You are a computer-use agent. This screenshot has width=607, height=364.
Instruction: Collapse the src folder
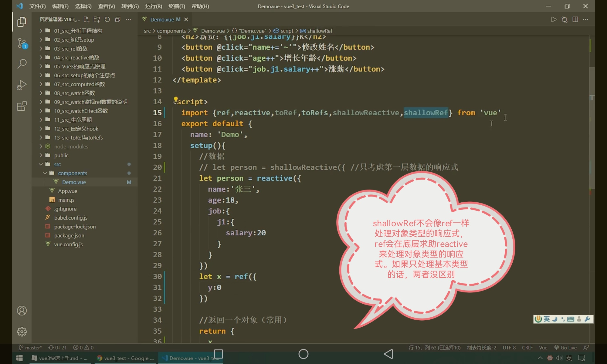point(57,164)
